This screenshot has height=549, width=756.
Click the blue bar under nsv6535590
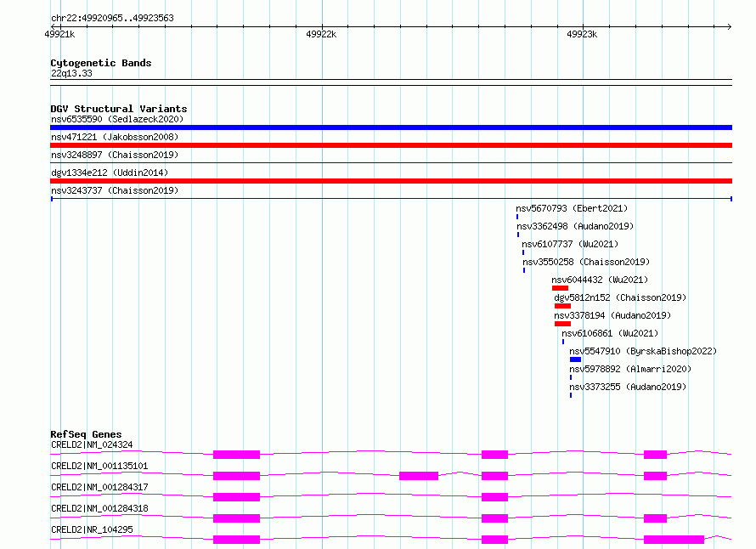(391, 127)
